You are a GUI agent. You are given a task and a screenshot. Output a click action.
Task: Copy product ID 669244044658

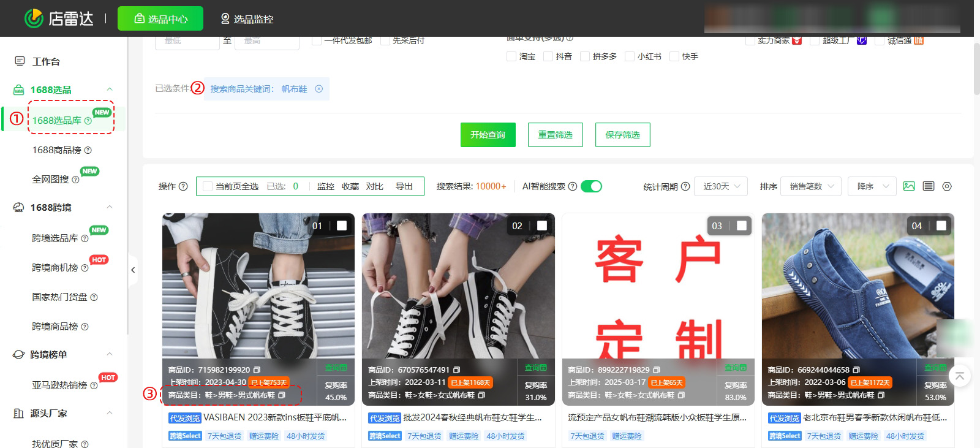[856, 370]
